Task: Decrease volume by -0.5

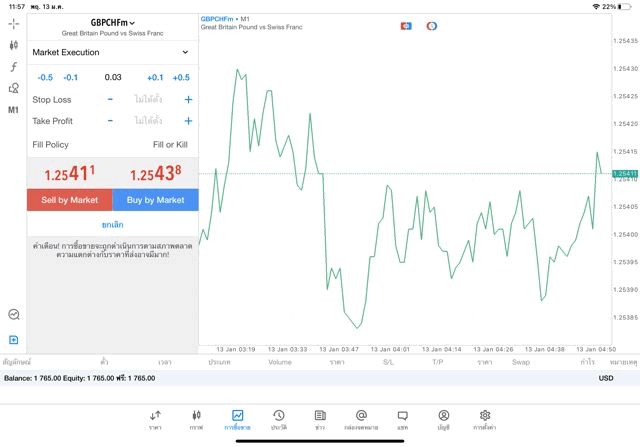Action: pyautogui.click(x=45, y=78)
